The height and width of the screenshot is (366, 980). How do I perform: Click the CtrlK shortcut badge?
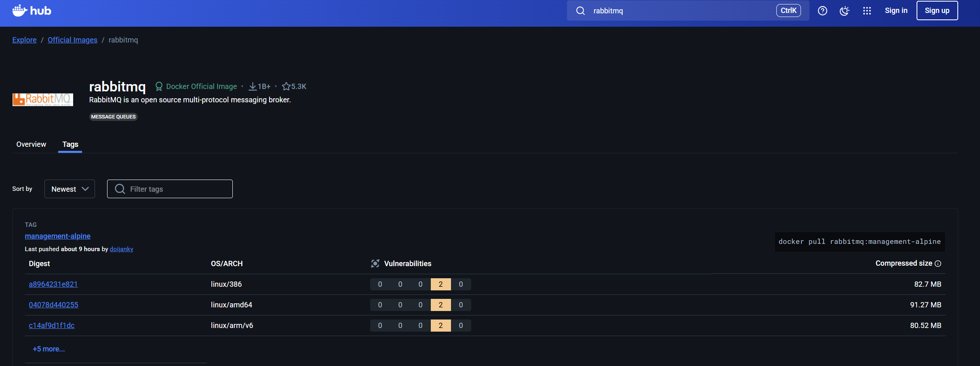tap(788, 11)
